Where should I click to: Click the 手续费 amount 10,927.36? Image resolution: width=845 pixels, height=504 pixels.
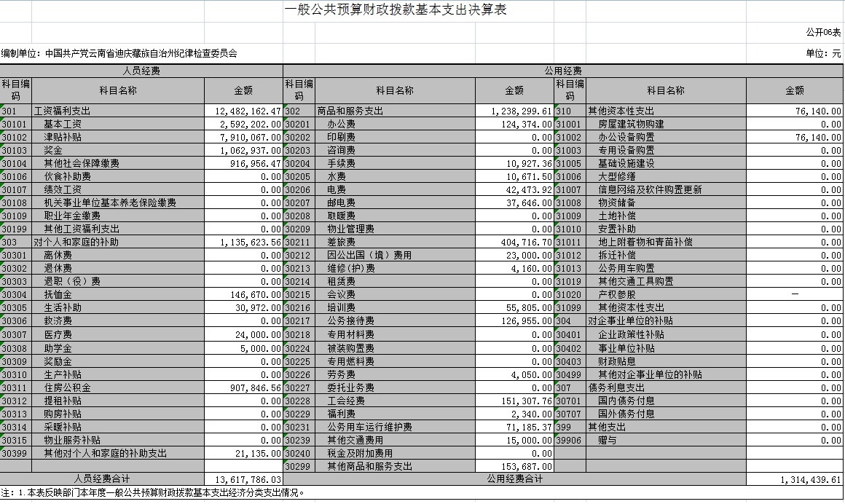(515, 163)
